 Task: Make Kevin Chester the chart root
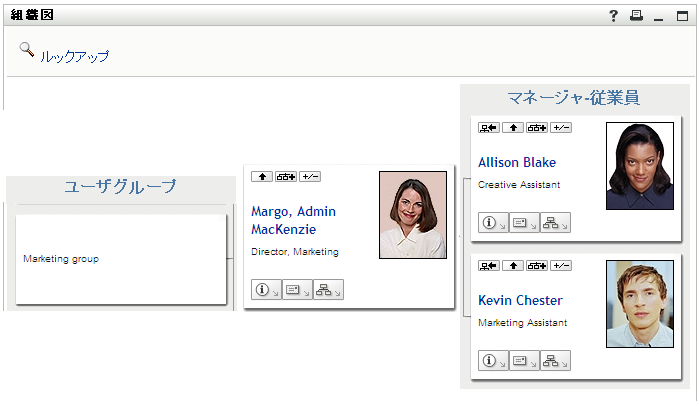pos(489,266)
